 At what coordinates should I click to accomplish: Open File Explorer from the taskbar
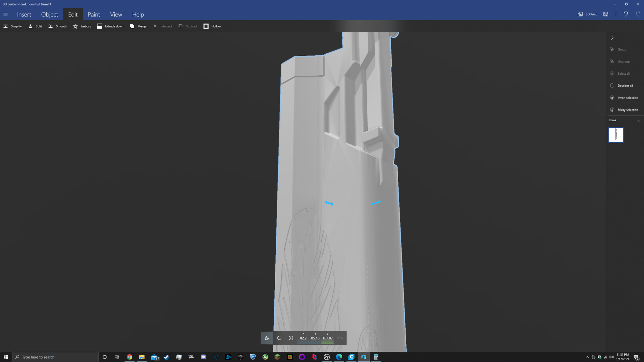point(142,357)
